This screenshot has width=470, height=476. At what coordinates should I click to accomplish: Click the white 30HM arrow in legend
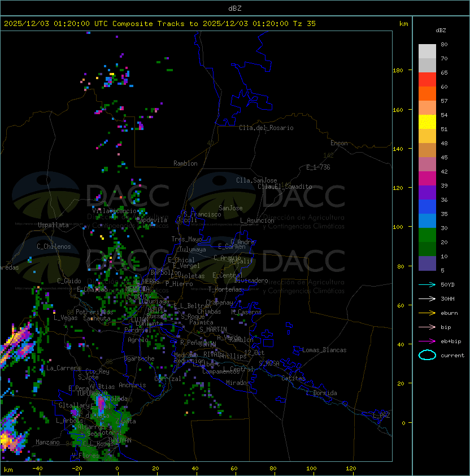(427, 298)
